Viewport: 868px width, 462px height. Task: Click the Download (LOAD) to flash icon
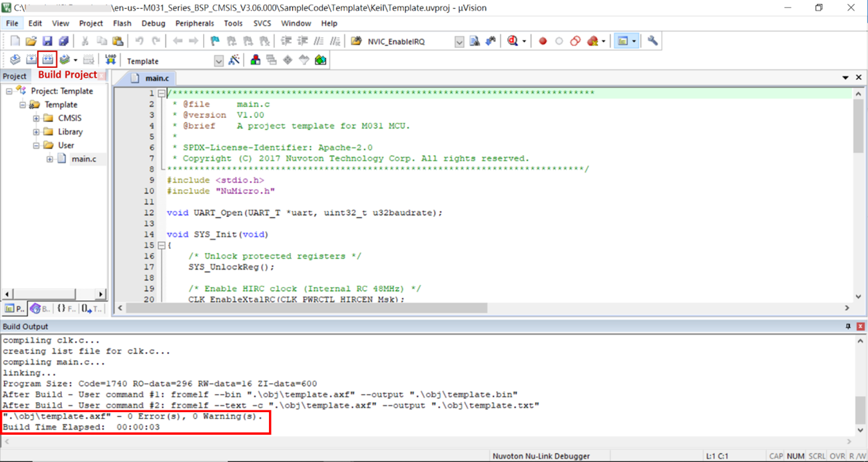110,60
